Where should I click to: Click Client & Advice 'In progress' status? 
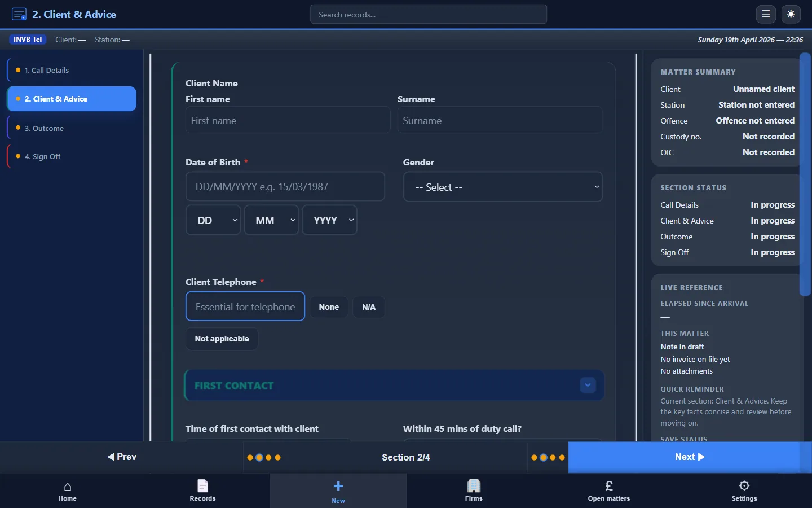point(773,221)
